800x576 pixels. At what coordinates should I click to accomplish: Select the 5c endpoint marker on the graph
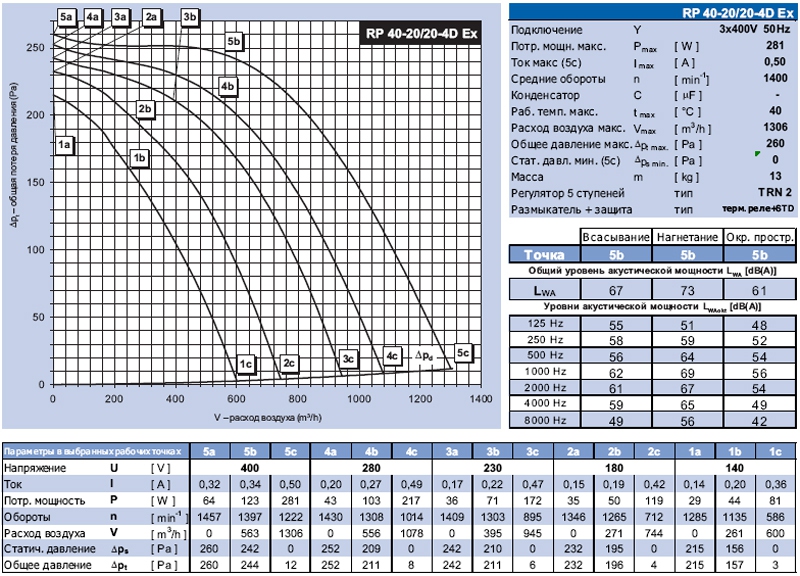tap(462, 353)
